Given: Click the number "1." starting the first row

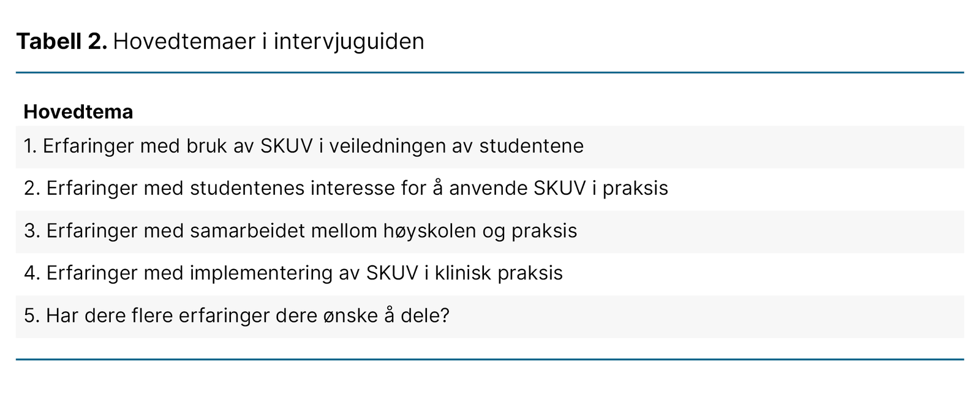Looking at the screenshot, I should (x=30, y=146).
